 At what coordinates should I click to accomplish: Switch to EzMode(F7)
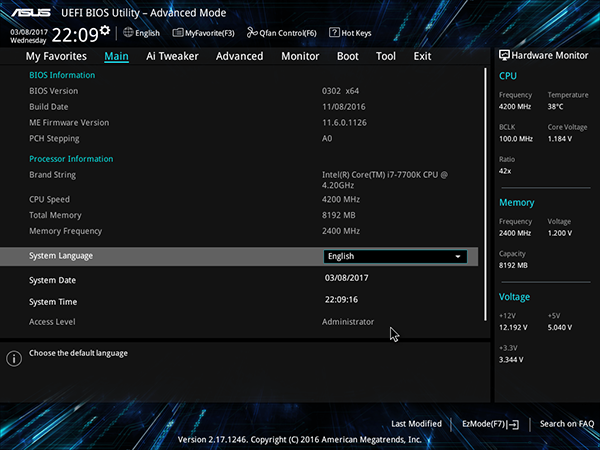(490, 424)
